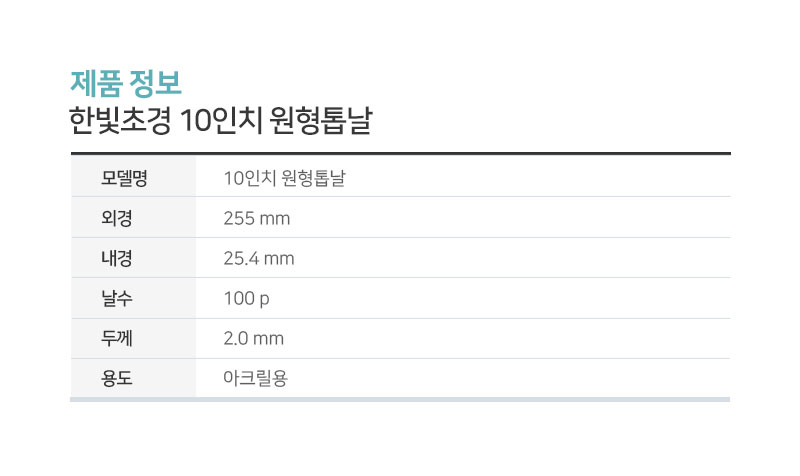Click the word 원형톱날 in the title
Viewport: 800px width, 476px height.
coord(321,121)
